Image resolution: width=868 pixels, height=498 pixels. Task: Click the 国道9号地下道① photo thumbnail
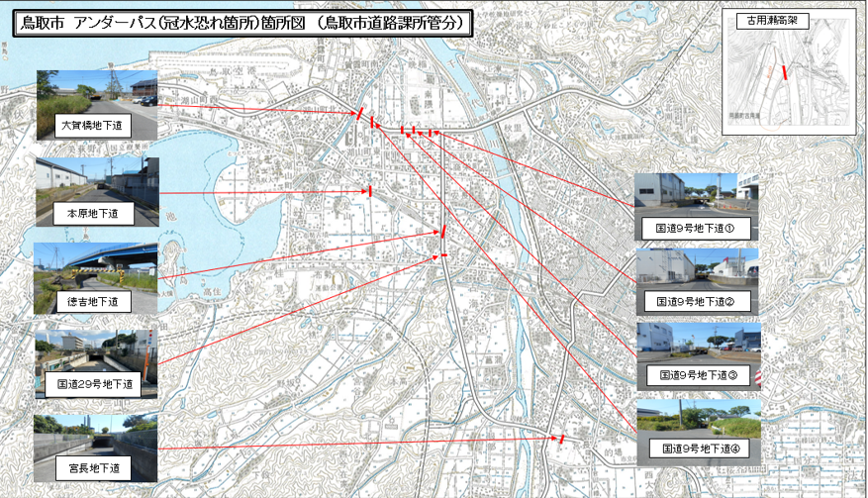[x=696, y=207]
